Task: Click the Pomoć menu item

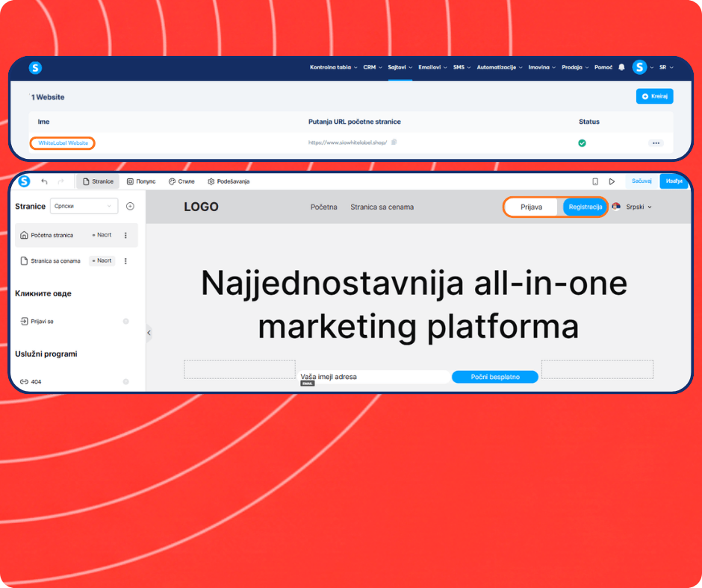Action: point(603,67)
